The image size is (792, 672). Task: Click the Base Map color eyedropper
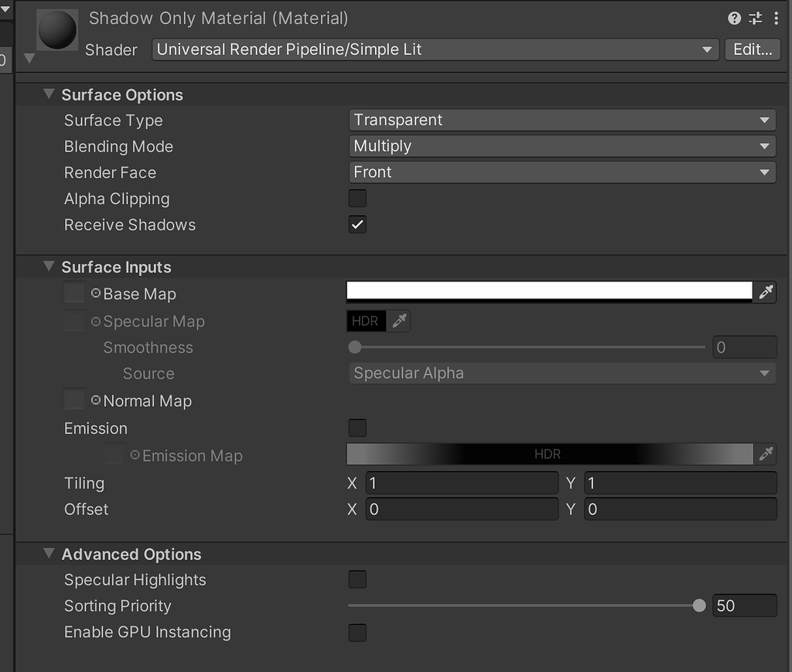point(766,292)
